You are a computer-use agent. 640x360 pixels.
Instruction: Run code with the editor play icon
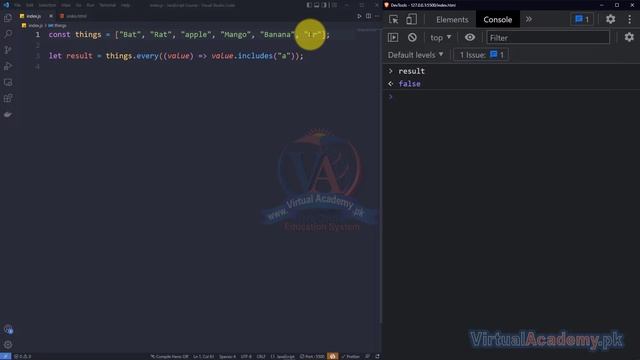[359, 16]
